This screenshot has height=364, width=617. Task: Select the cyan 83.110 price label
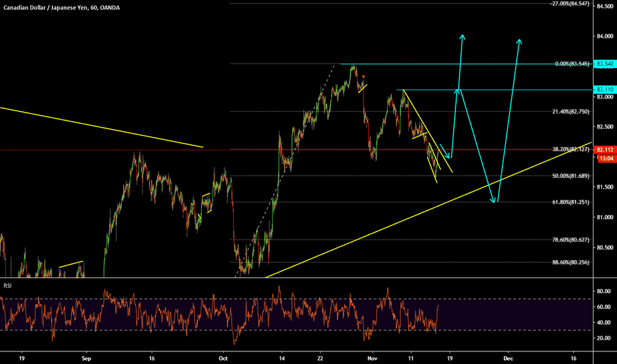coord(605,90)
